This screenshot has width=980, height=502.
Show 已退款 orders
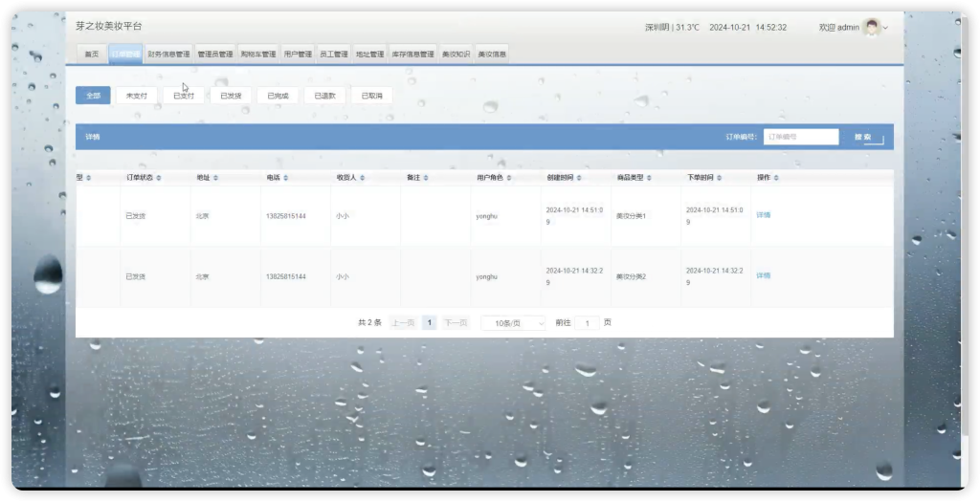[x=325, y=96]
